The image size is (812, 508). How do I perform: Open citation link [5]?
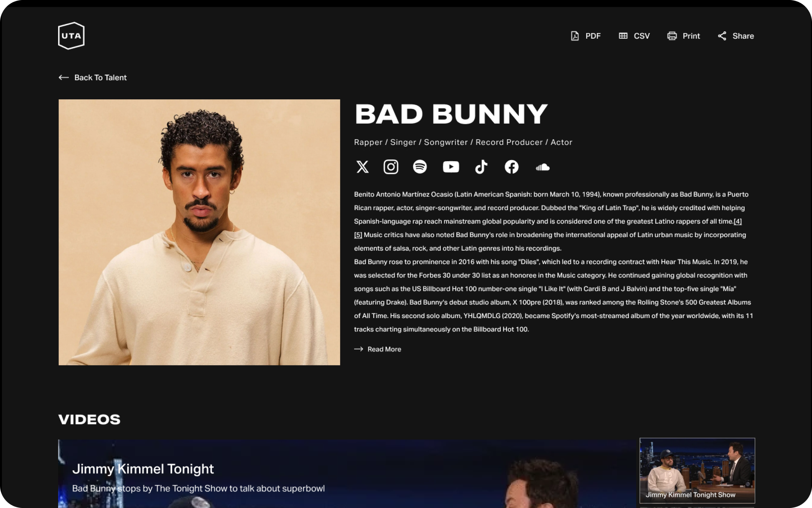[x=358, y=235]
